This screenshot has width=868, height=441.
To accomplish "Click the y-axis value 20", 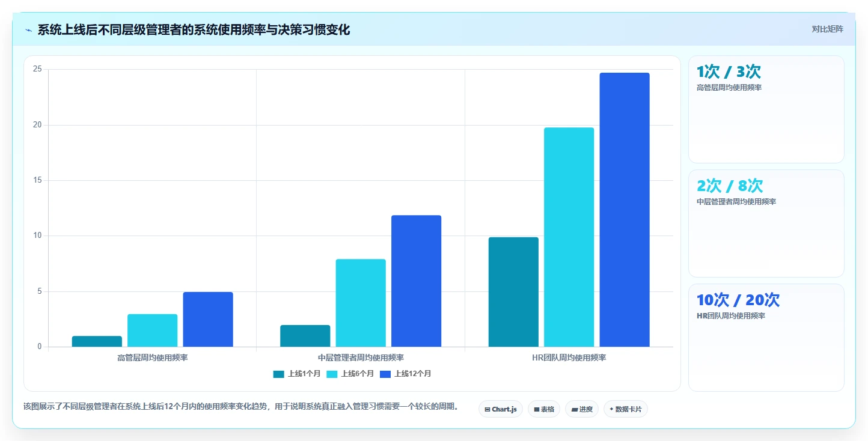I will click(37, 125).
